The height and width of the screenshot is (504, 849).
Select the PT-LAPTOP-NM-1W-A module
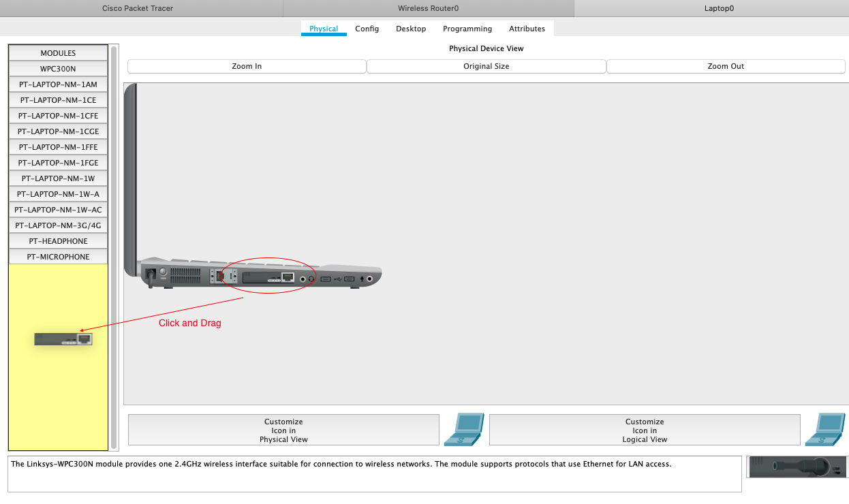tap(58, 194)
